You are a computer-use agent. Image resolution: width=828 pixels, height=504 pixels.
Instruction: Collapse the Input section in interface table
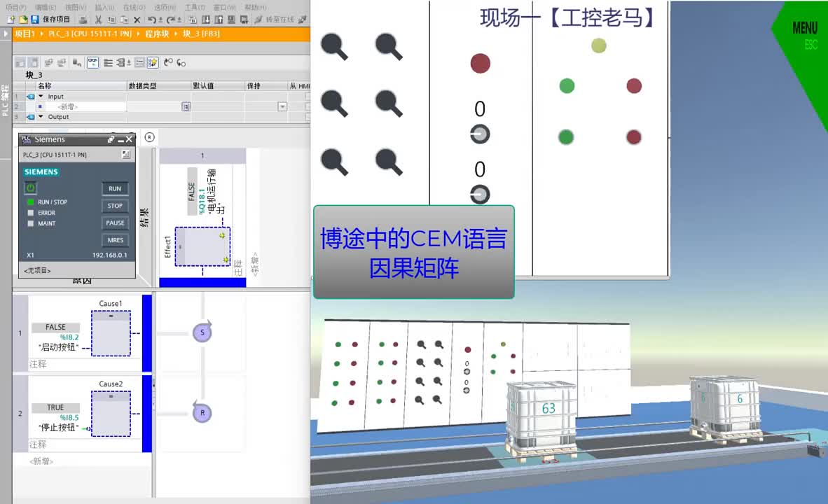(x=41, y=97)
